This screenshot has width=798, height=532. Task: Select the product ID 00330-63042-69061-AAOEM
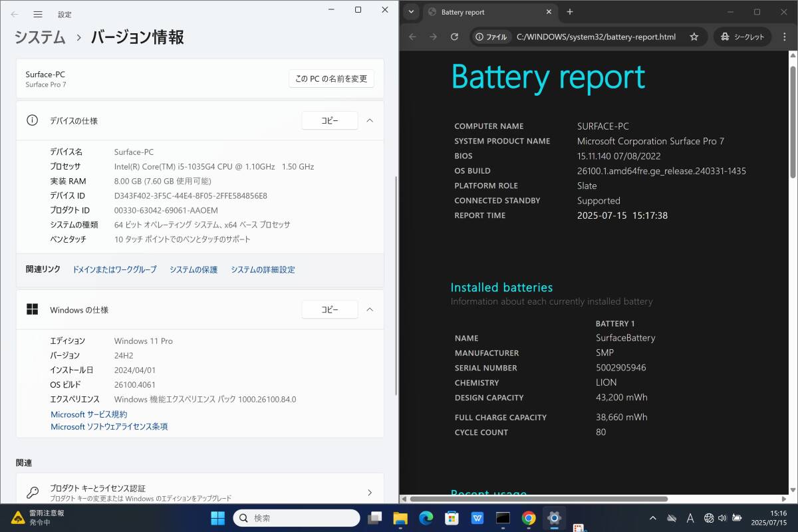(166, 210)
